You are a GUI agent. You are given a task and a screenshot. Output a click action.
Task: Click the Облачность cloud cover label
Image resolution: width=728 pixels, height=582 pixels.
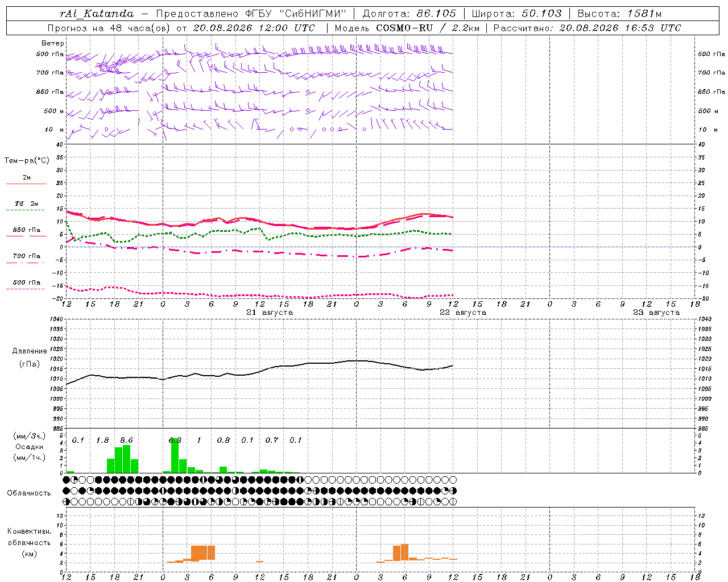(29, 493)
